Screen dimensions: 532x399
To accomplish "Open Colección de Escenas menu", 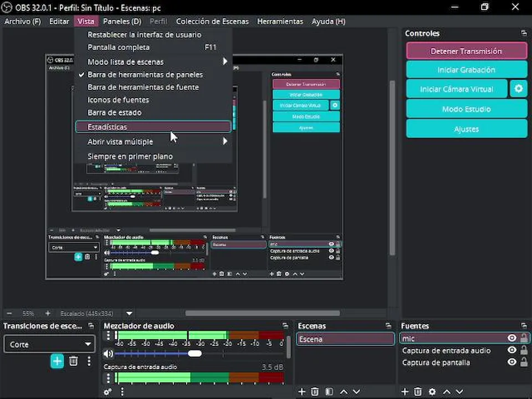I will pyautogui.click(x=212, y=22).
